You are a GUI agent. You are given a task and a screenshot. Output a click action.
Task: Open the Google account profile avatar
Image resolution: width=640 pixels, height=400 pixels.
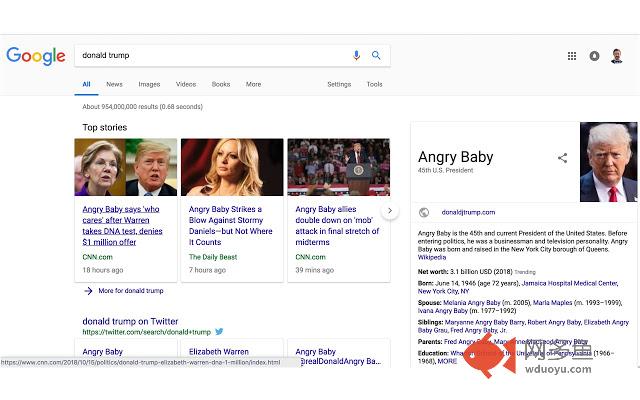[x=616, y=56]
